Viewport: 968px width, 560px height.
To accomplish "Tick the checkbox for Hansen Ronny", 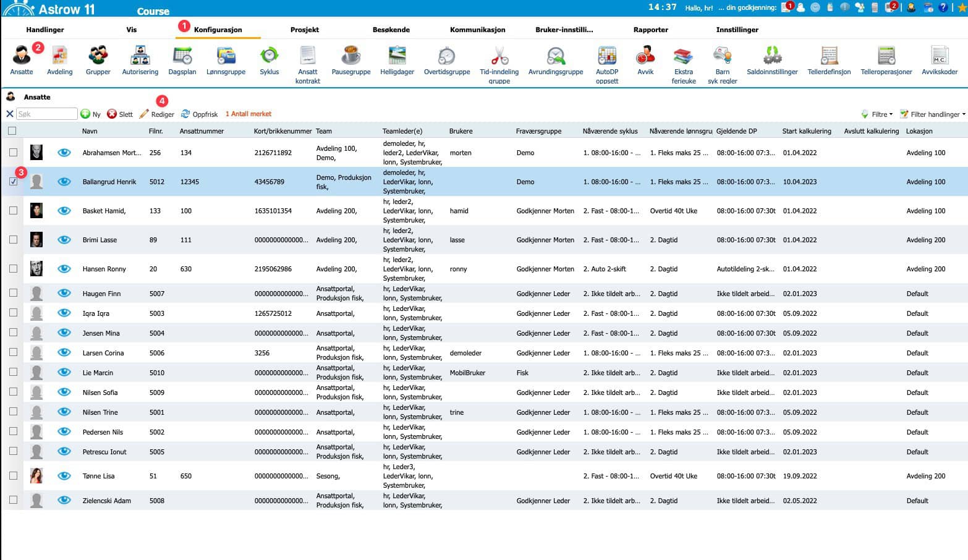I will click(x=13, y=268).
